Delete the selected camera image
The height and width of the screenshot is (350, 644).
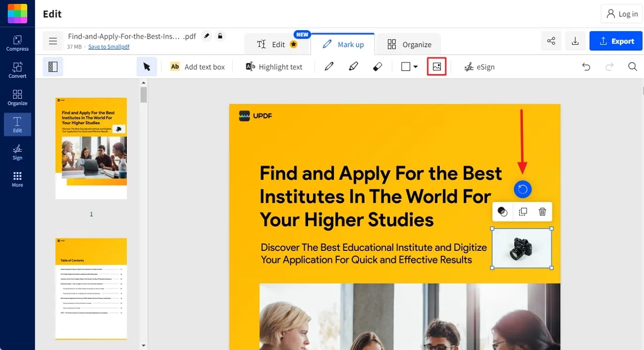tap(542, 212)
